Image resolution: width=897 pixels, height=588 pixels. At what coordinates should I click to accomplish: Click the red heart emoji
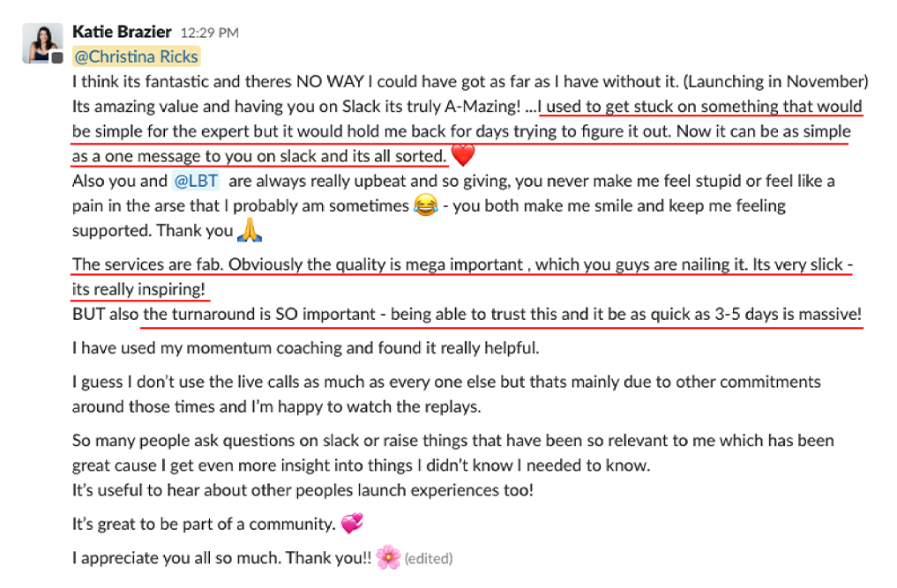click(463, 157)
